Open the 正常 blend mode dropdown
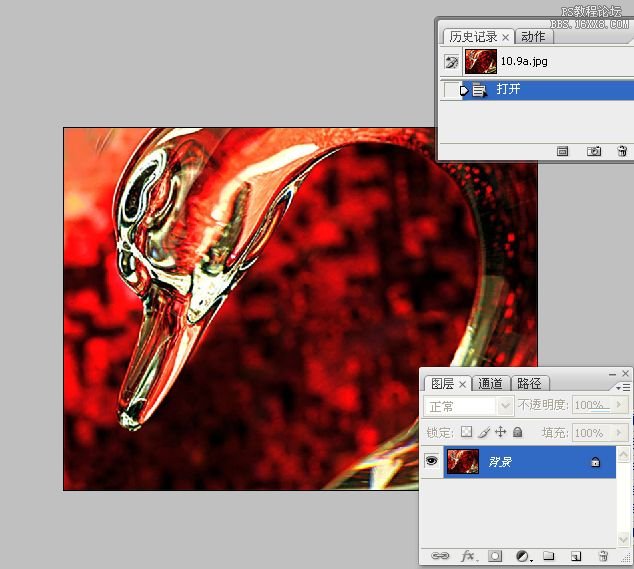This screenshot has height=569, width=634. (469, 406)
